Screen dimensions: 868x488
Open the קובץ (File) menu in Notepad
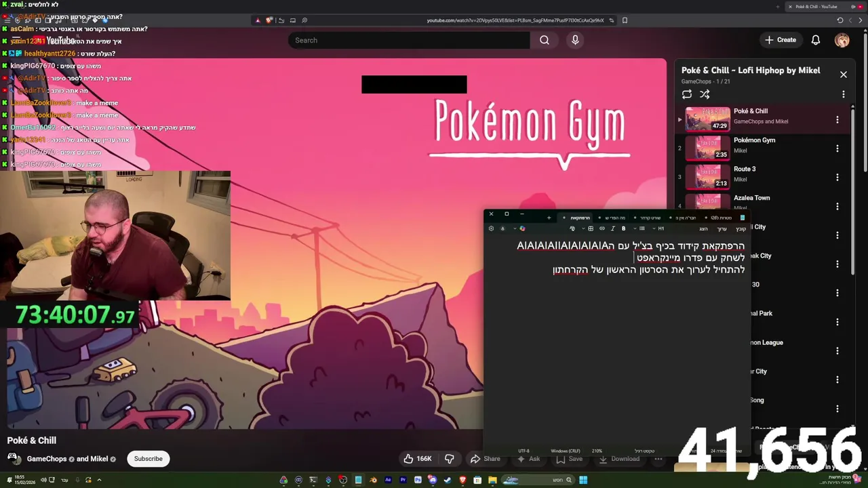[x=741, y=229]
